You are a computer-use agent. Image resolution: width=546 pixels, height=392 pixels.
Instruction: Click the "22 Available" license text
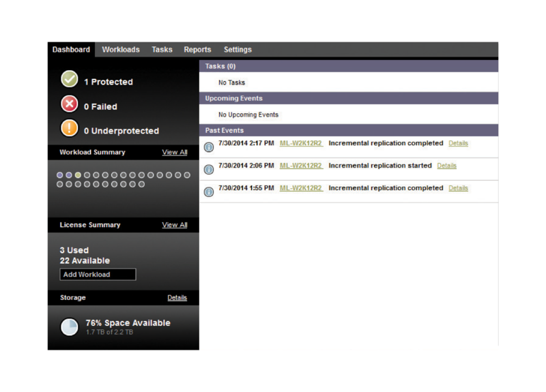[x=85, y=260]
